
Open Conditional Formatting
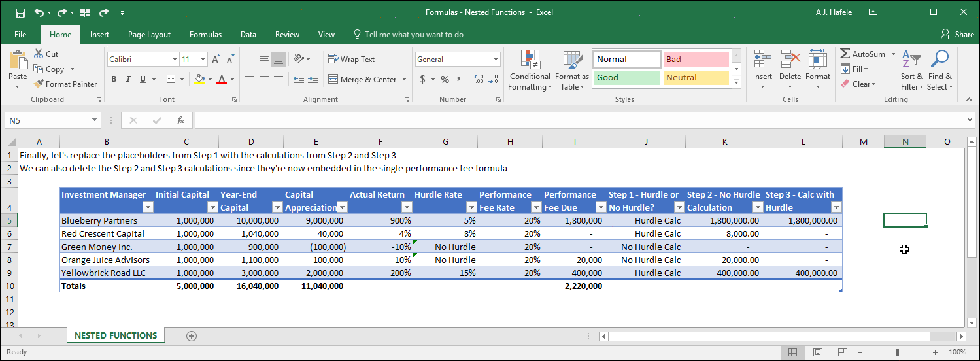click(530, 71)
